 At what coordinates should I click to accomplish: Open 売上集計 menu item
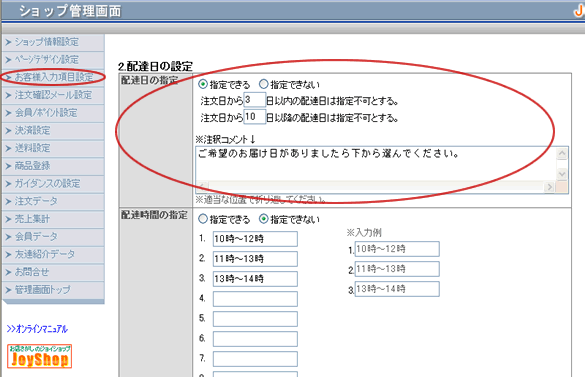(x=53, y=219)
